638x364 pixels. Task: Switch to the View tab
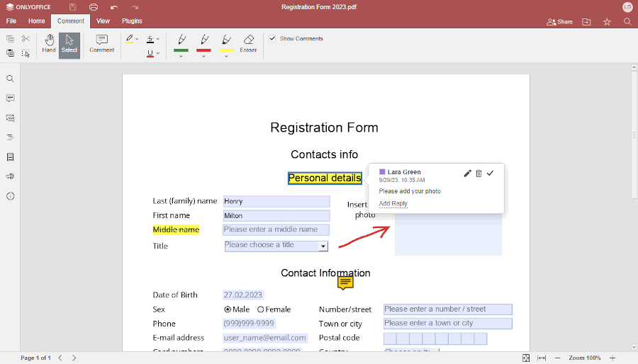[103, 21]
